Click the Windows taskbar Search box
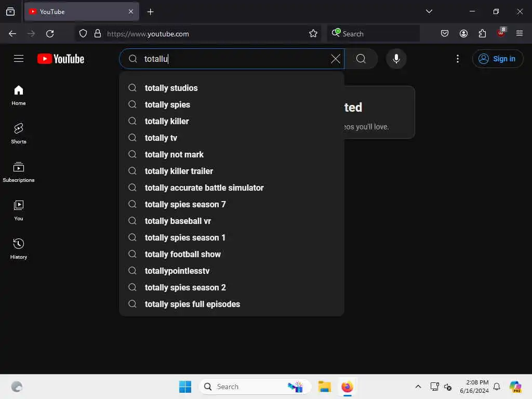The image size is (532, 399). 255,387
